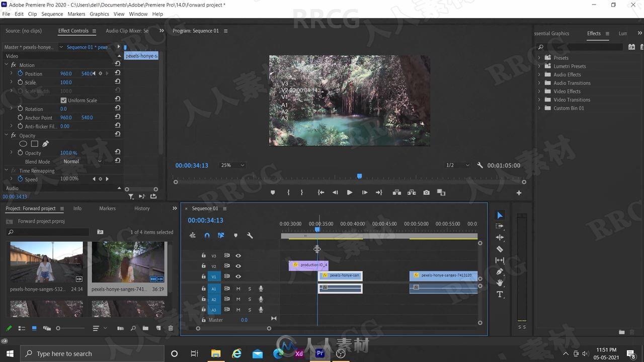Select the Selection tool arrow
The image size is (644, 362).
[500, 215]
